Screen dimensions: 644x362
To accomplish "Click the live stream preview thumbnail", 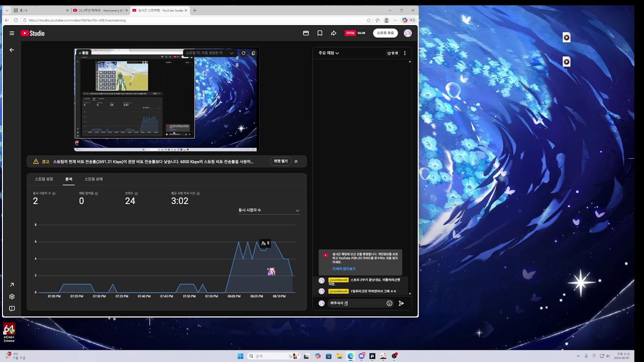I will 167,100.
